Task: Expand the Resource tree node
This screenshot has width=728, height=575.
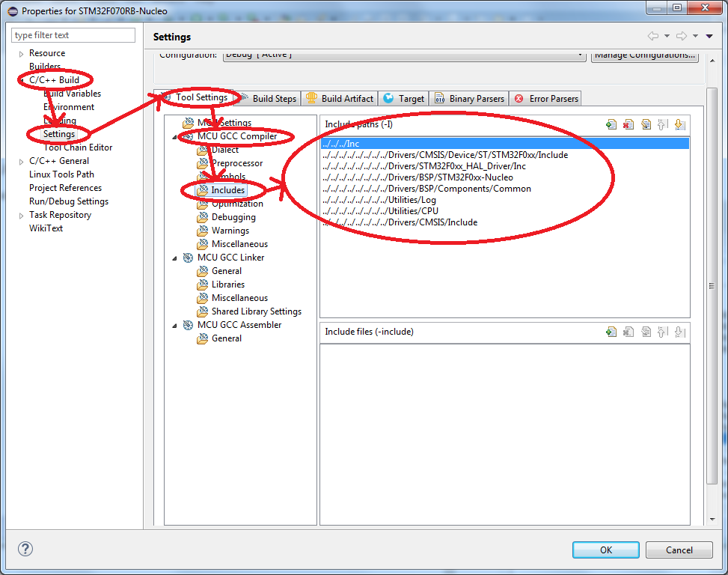Action: (21, 54)
